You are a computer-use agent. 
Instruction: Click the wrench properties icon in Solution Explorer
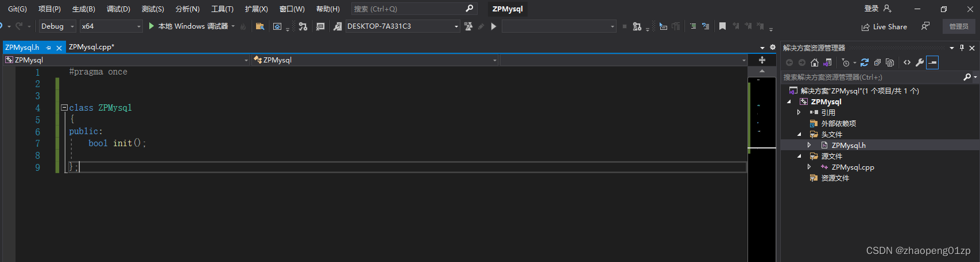coord(920,62)
